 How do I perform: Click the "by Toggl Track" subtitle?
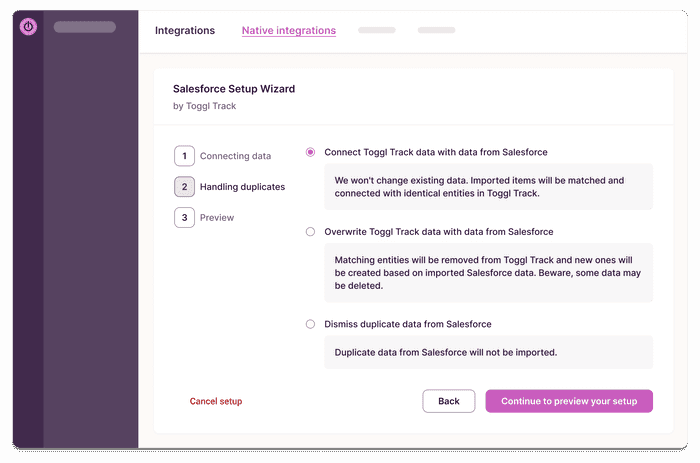coord(204,106)
